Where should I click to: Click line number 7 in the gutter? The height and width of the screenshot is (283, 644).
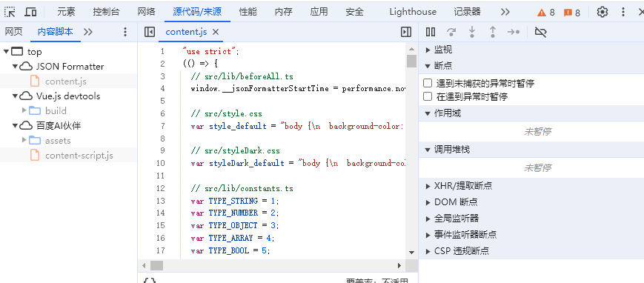162,126
